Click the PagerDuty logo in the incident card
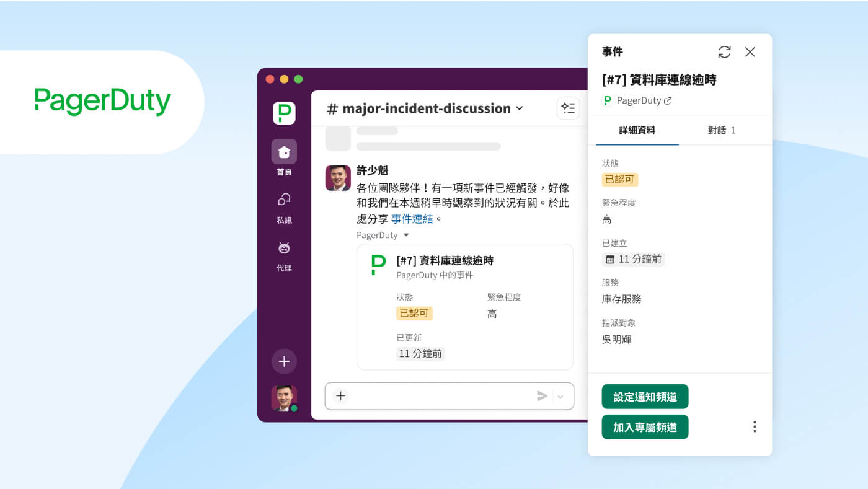The height and width of the screenshot is (489, 868). [x=378, y=265]
